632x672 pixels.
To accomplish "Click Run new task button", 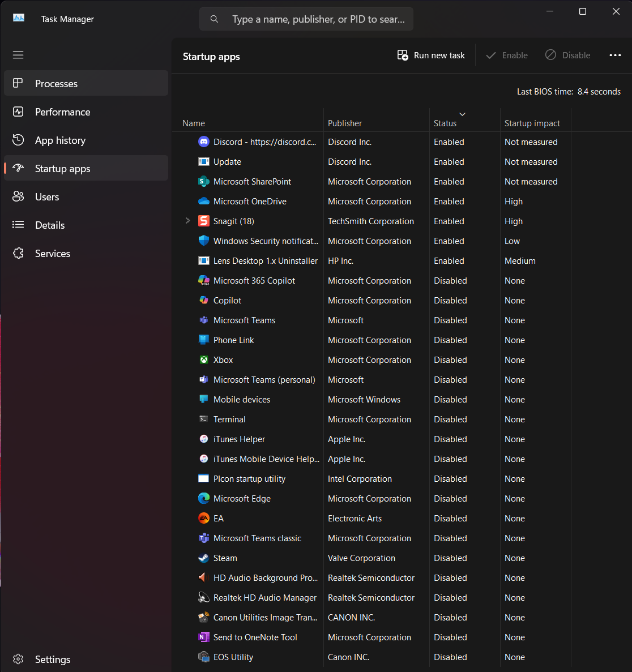I will (x=432, y=55).
